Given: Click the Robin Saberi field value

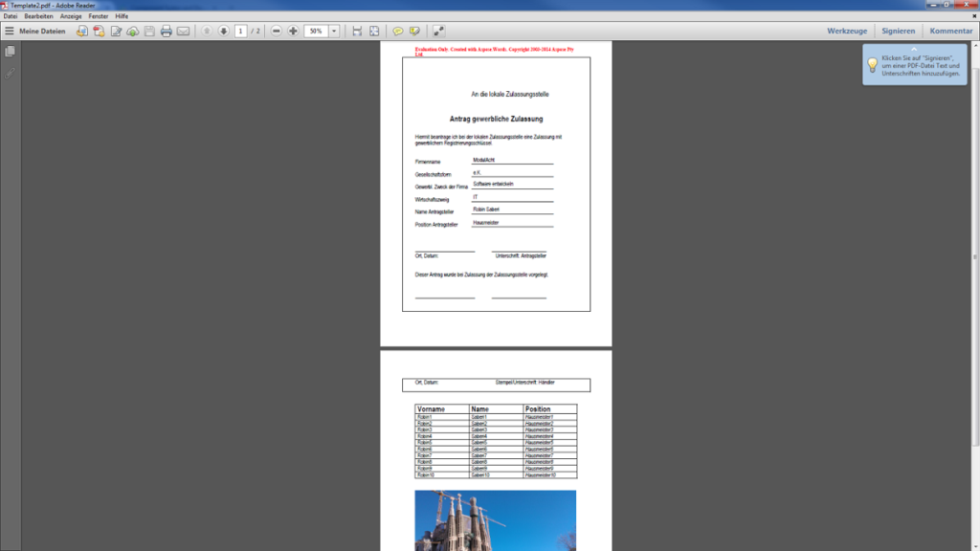Looking at the screenshot, I should click(x=485, y=209).
